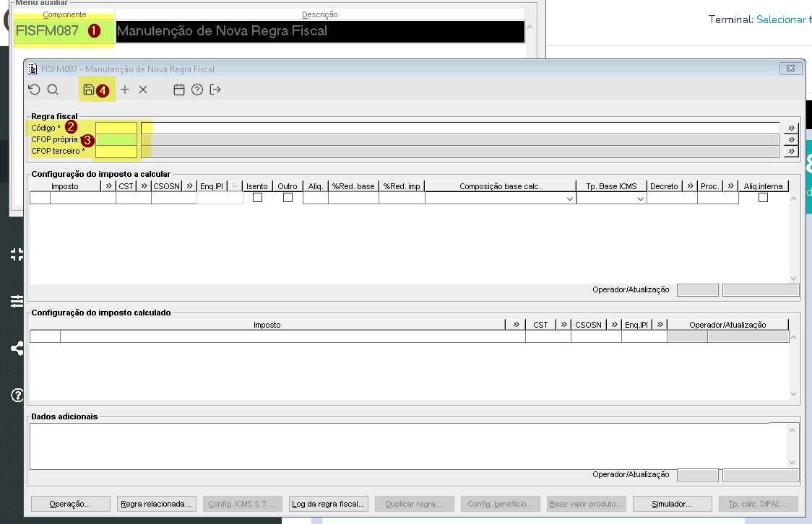The width and height of the screenshot is (812, 524).
Task: Click lookup arrows after CST header in calcular grid
Action: pyautogui.click(x=144, y=185)
